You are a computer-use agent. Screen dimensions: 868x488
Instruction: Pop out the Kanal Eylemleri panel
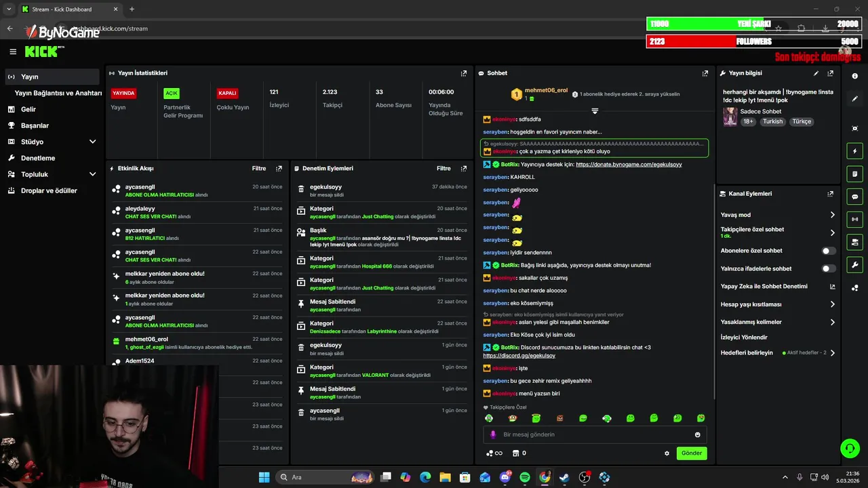[x=831, y=194]
